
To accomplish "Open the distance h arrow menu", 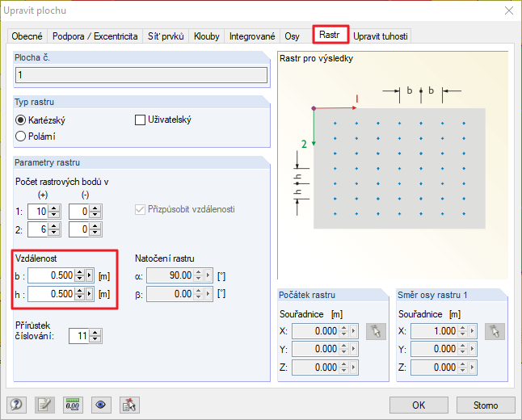I will pos(90,294).
